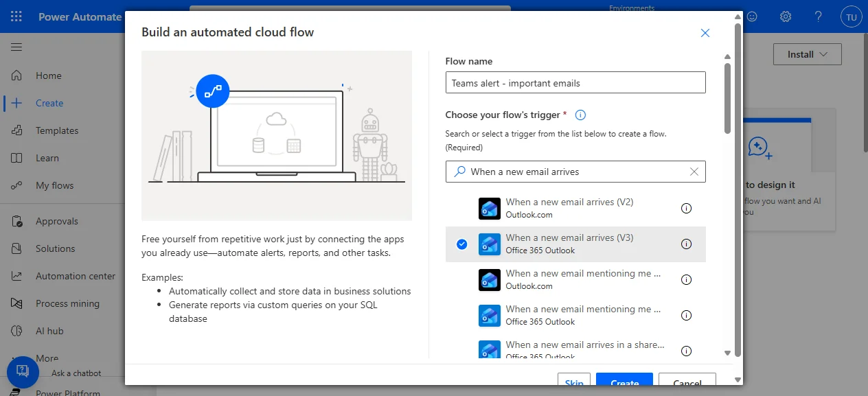868x396 pixels.
Task: Expand the Install dropdown button
Action: coord(807,54)
